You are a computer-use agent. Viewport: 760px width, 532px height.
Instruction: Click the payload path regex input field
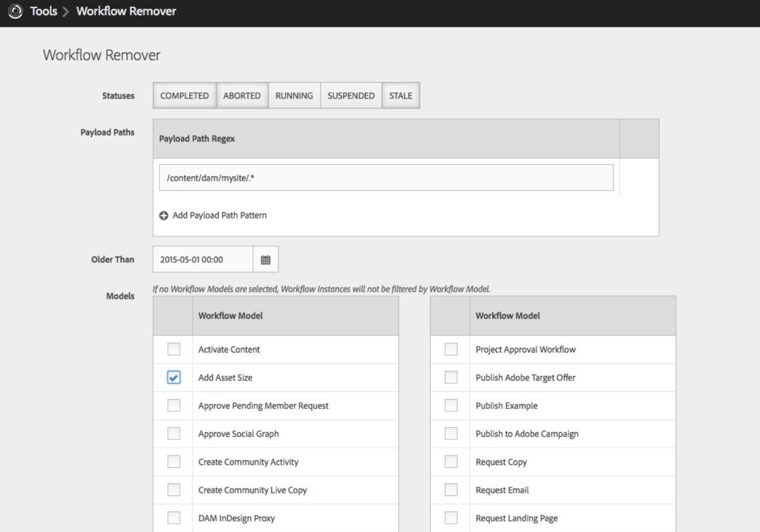[386, 178]
